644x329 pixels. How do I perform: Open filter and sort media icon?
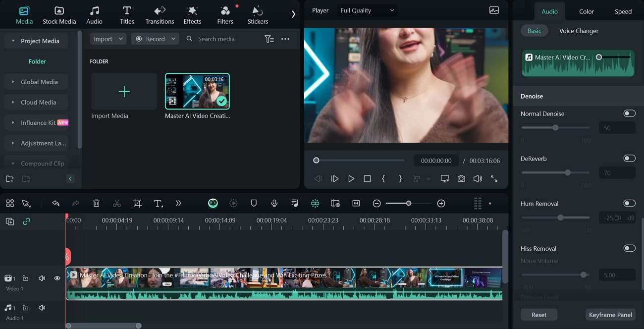click(269, 39)
